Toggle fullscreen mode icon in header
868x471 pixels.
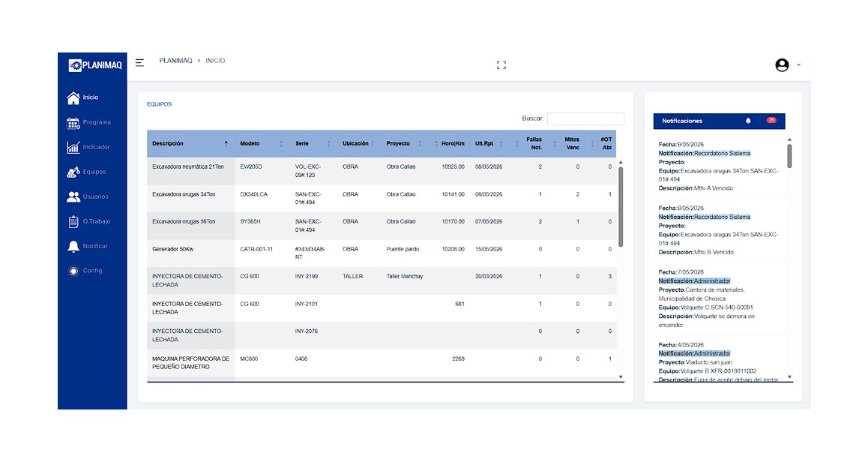[x=501, y=65]
